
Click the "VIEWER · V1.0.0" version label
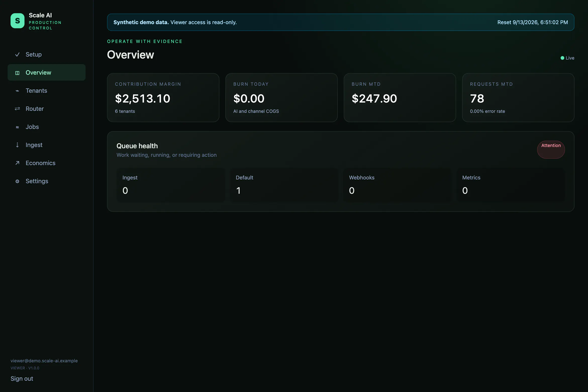coord(25,368)
